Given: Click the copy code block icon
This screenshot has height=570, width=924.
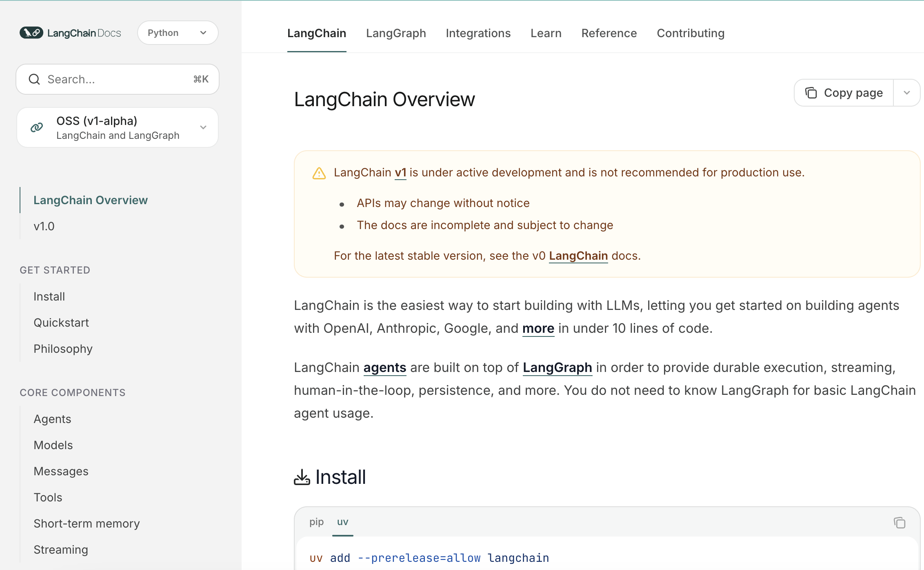Looking at the screenshot, I should click(899, 523).
